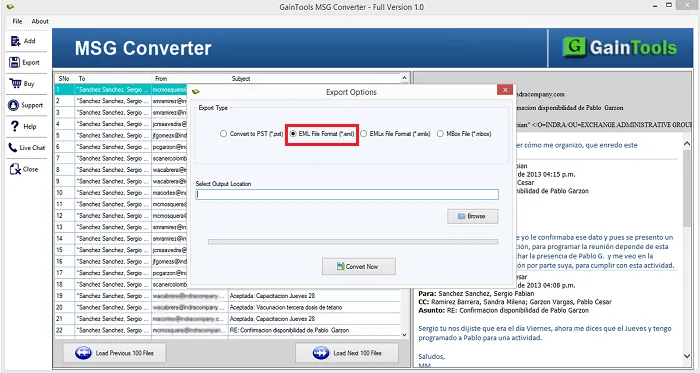Screen dimensions: 700x373
Task: Click the Add files icon in sidebar
Action: pyautogui.click(x=16, y=41)
